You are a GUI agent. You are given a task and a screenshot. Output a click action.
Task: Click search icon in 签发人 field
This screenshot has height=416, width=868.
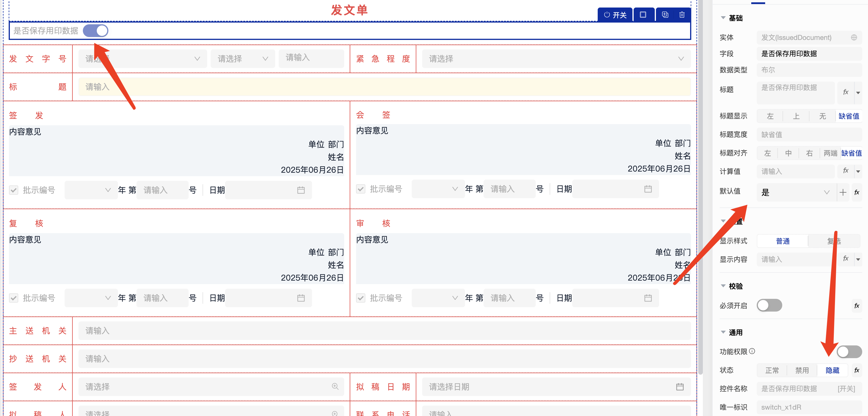click(335, 386)
